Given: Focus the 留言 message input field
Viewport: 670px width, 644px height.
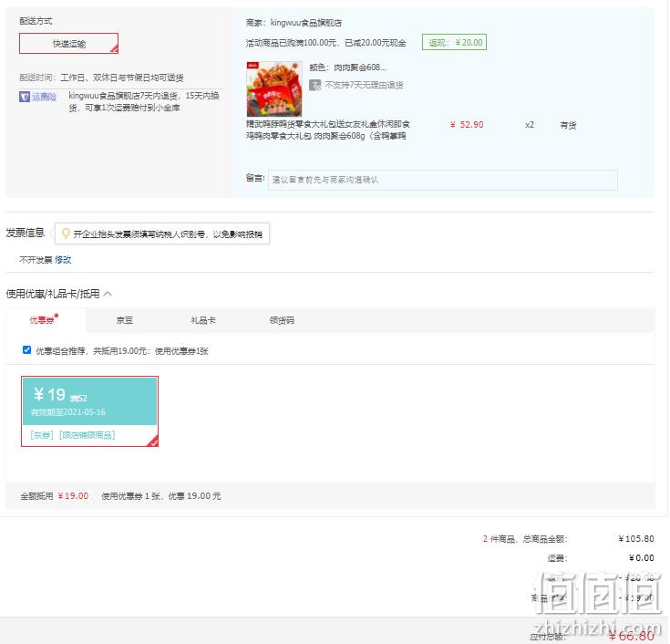Looking at the screenshot, I should 443,180.
